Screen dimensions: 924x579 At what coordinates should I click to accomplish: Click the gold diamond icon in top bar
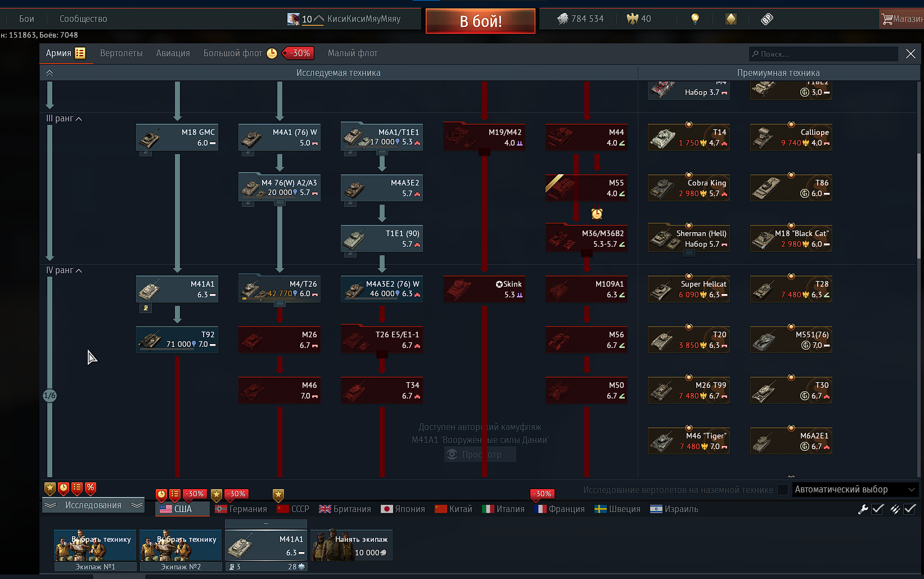point(731,19)
